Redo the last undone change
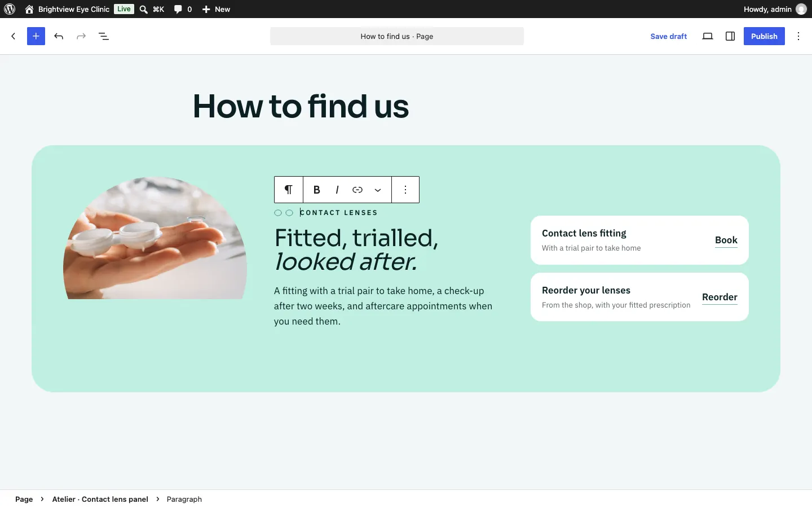 tap(81, 36)
